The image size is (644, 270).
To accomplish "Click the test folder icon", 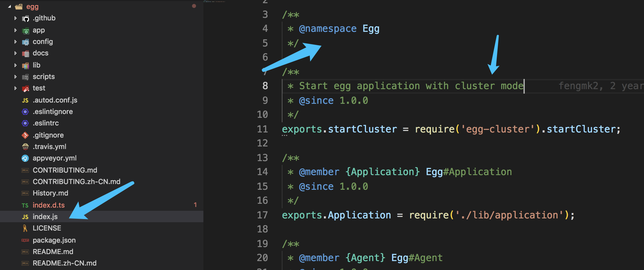I will click(25, 89).
